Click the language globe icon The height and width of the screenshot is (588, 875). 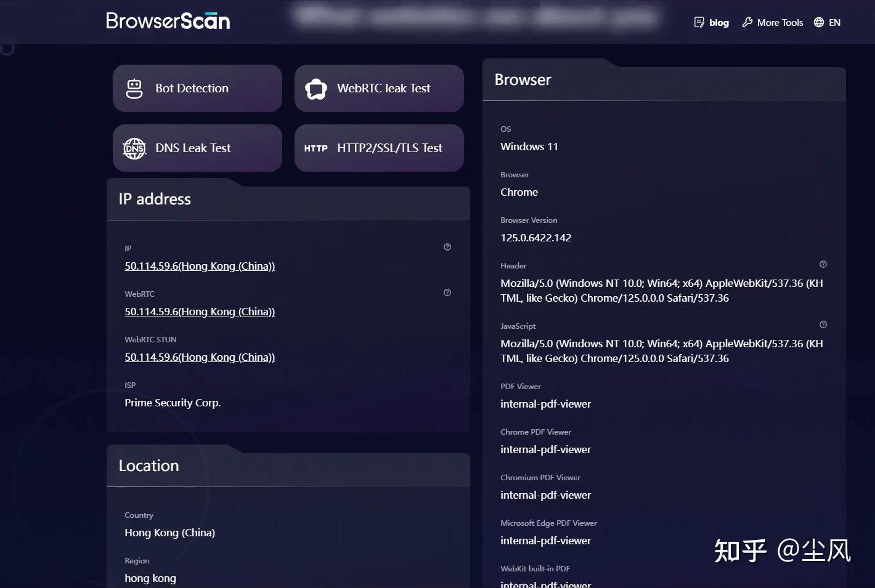[819, 22]
